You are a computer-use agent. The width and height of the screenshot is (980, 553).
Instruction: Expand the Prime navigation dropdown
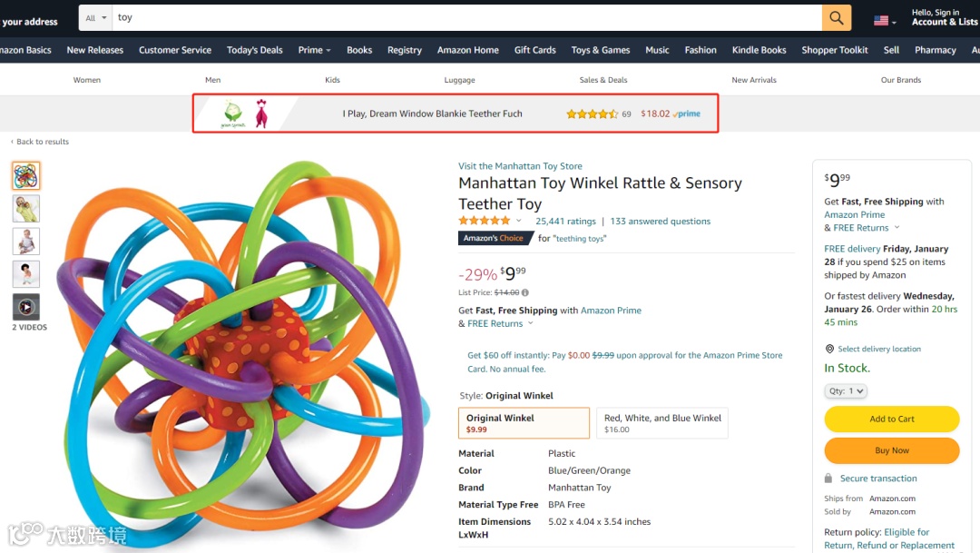point(314,50)
